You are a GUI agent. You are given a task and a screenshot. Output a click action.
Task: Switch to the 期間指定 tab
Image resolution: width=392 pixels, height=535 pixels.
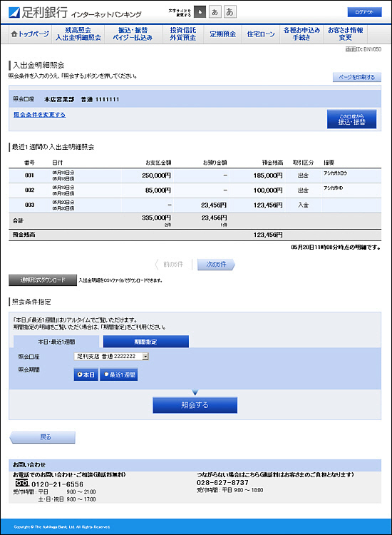(x=146, y=342)
